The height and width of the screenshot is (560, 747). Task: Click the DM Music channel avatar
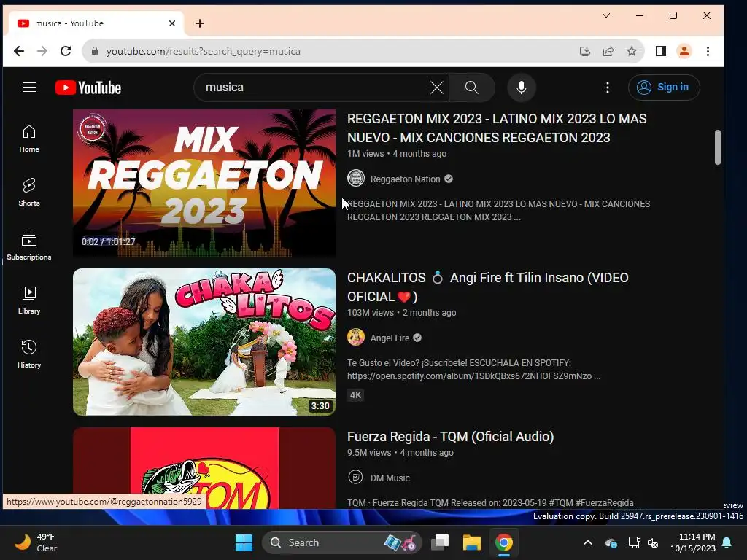click(355, 477)
